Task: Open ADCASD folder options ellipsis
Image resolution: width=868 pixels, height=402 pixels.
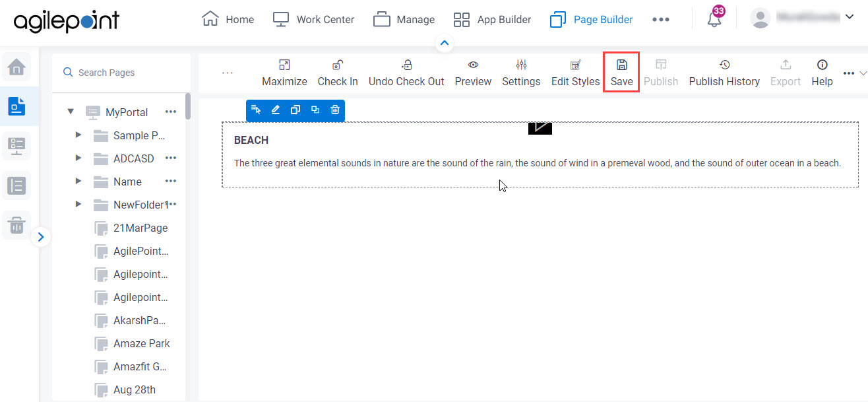Action: pyautogui.click(x=171, y=158)
